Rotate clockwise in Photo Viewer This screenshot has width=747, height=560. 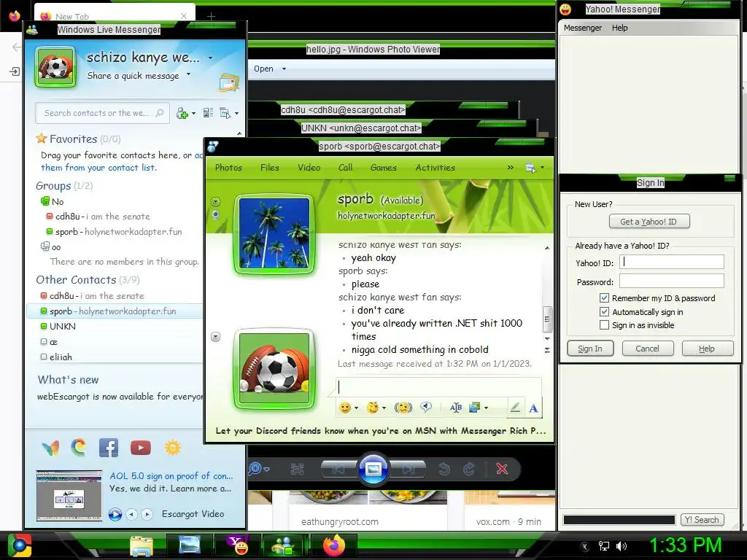point(469,470)
